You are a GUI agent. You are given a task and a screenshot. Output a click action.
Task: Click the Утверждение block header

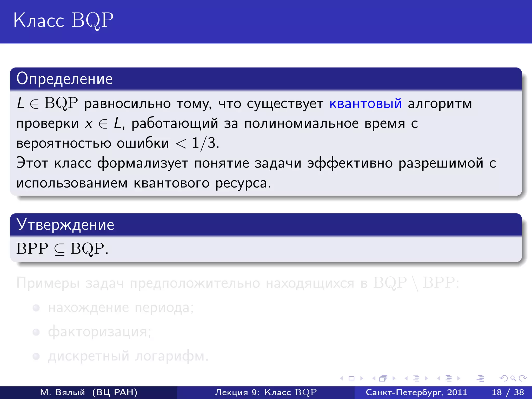click(266, 225)
